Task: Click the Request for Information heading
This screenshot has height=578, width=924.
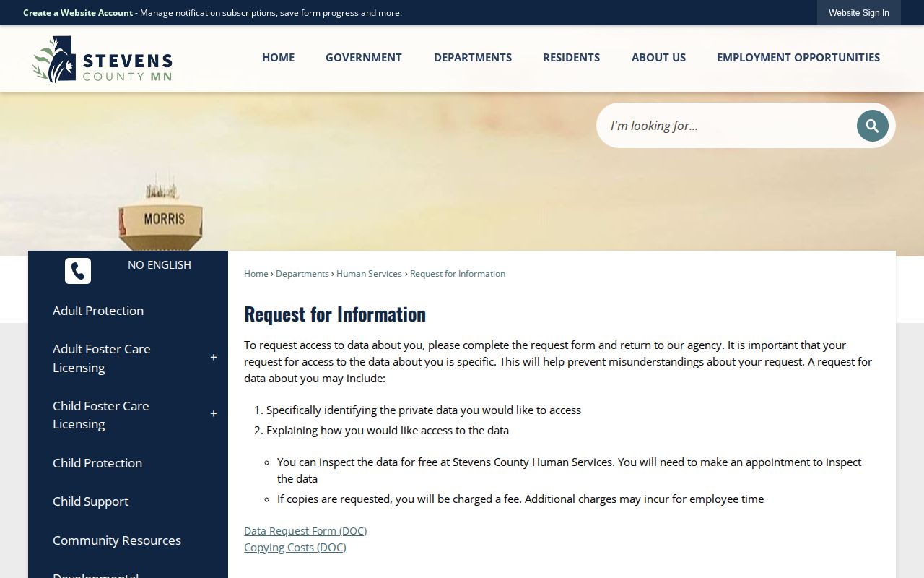Action: 335,314
